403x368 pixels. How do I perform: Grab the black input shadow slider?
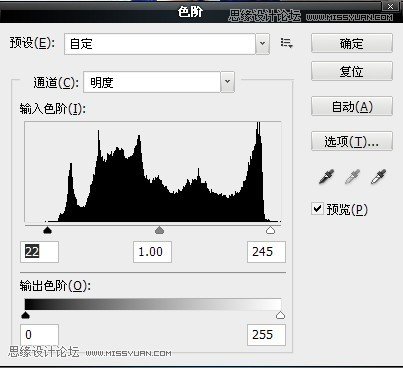click(48, 230)
